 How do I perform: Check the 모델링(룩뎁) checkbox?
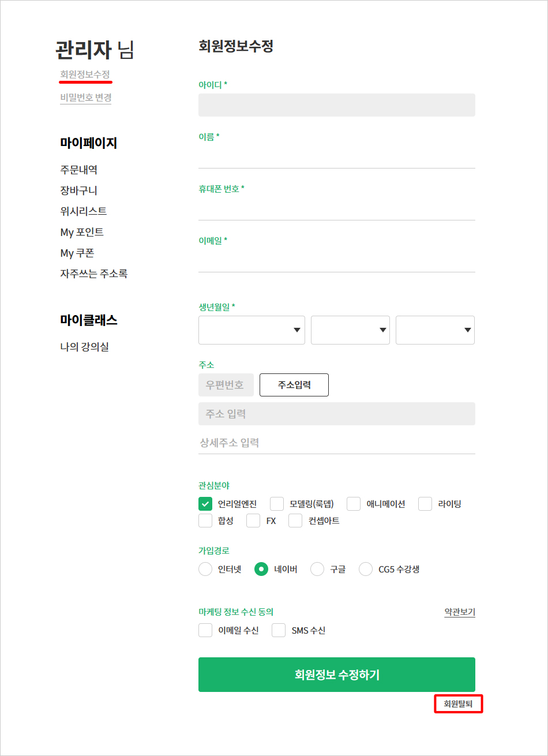277,504
